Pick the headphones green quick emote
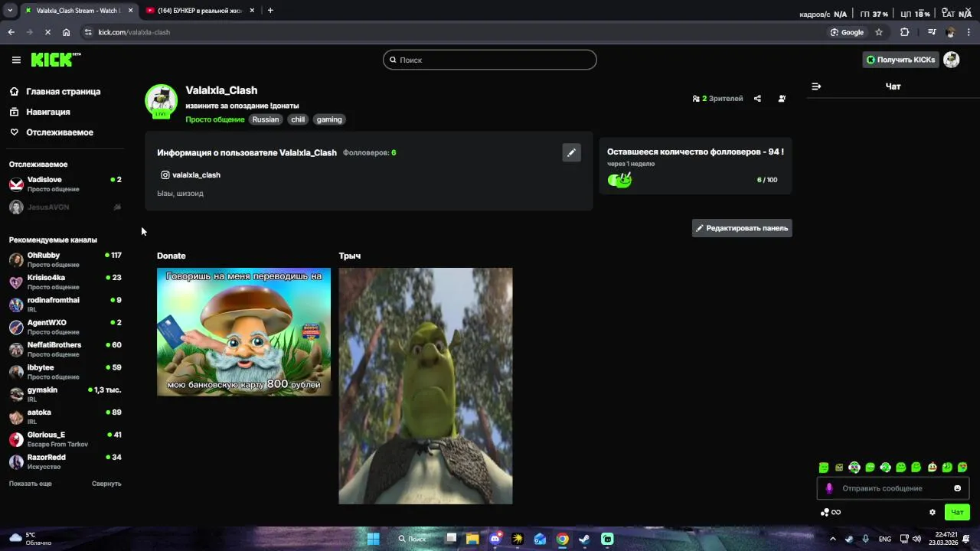The width and height of the screenshot is (980, 551). click(854, 468)
